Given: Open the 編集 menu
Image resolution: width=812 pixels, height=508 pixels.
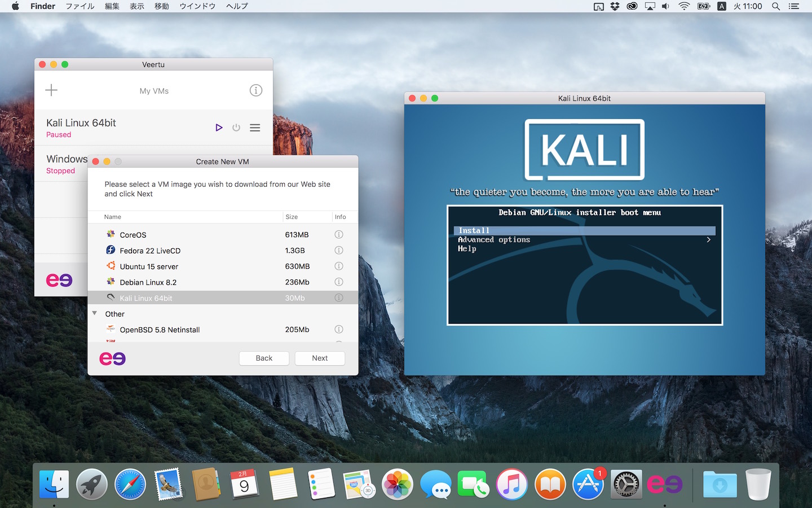Looking at the screenshot, I should 112,6.
